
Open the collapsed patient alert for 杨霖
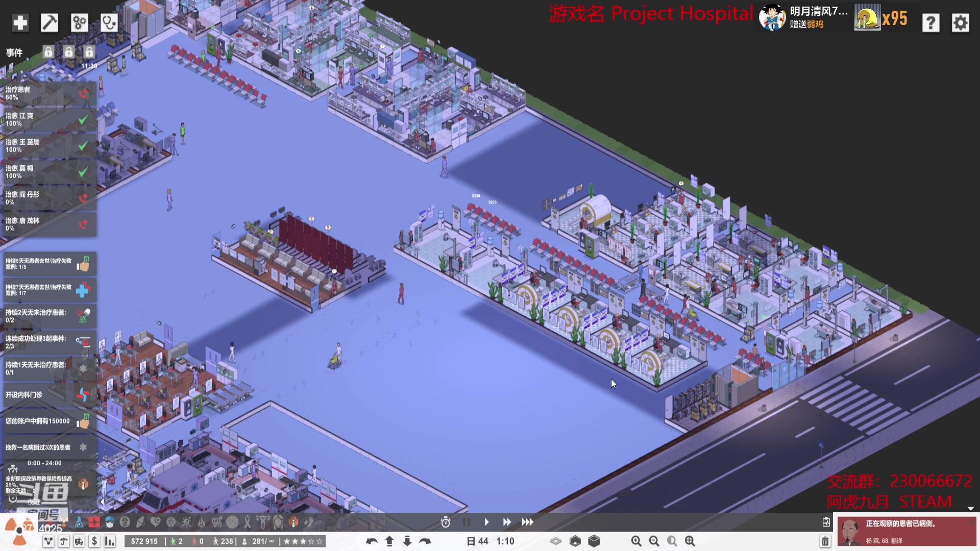(906, 531)
